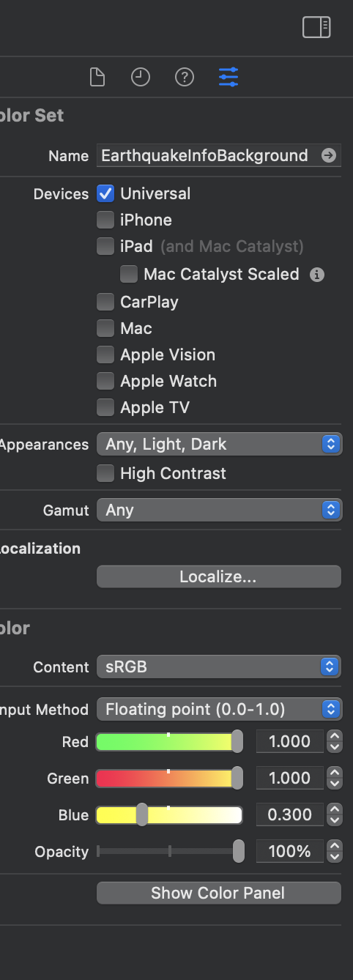Click the Localize... button
Screen dimensions: 353x980
(x=219, y=576)
